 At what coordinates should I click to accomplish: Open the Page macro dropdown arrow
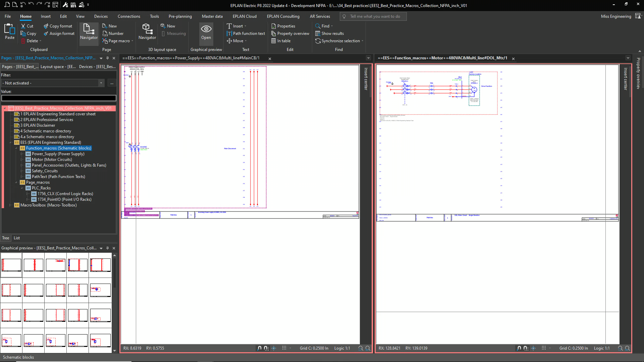(132, 41)
